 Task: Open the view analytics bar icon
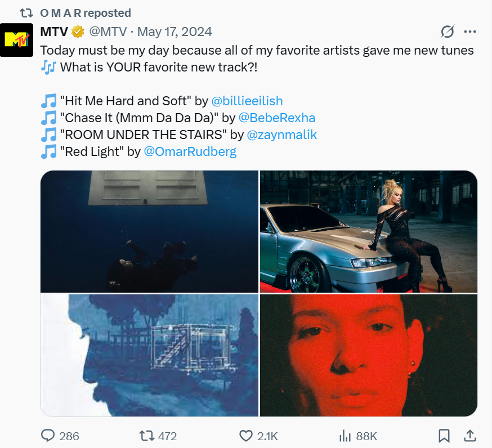click(345, 436)
